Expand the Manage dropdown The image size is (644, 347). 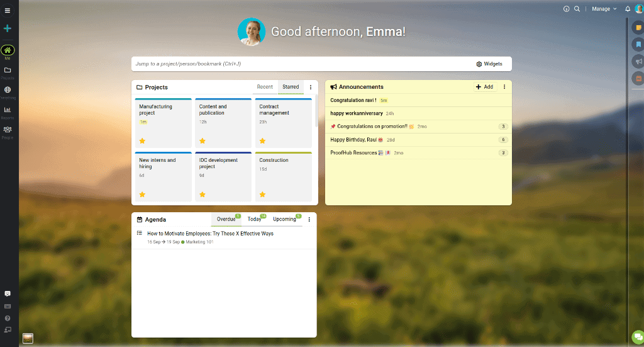pos(604,9)
